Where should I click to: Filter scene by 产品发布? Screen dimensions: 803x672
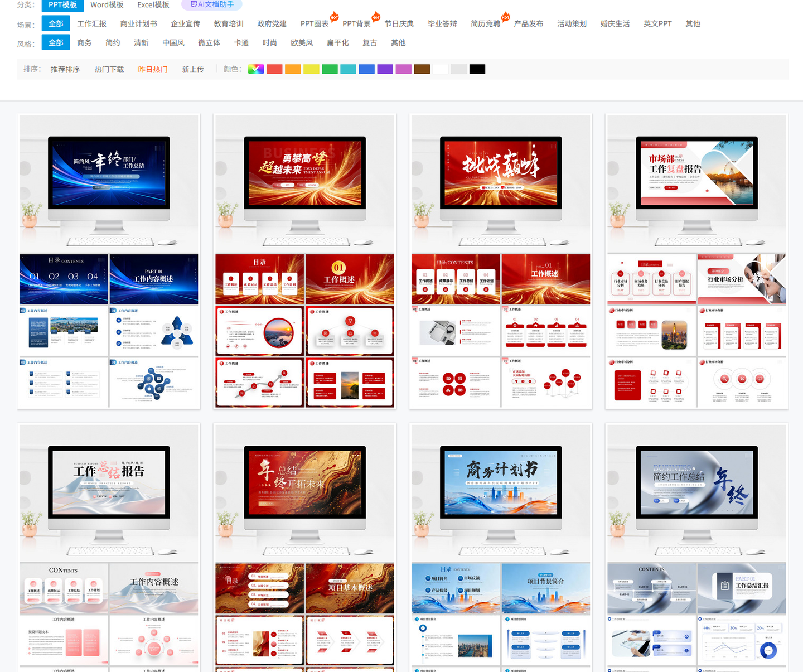coord(529,24)
